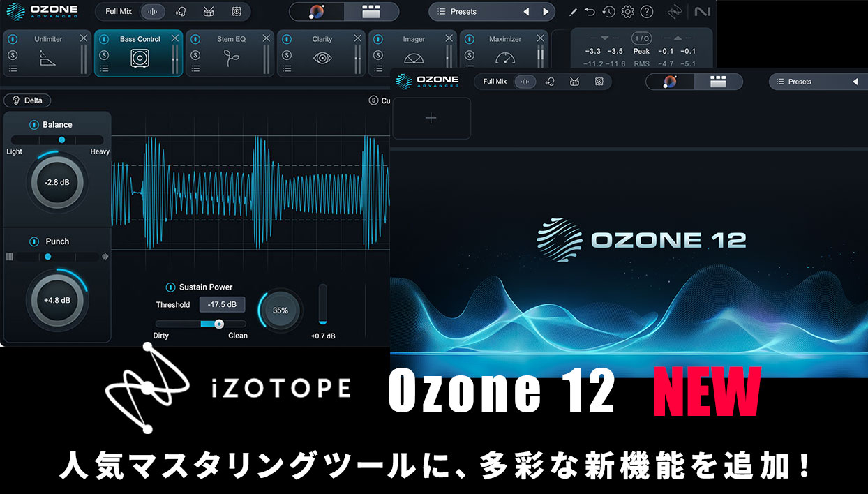Open help with the question mark icon
868x494 pixels.
646,12
